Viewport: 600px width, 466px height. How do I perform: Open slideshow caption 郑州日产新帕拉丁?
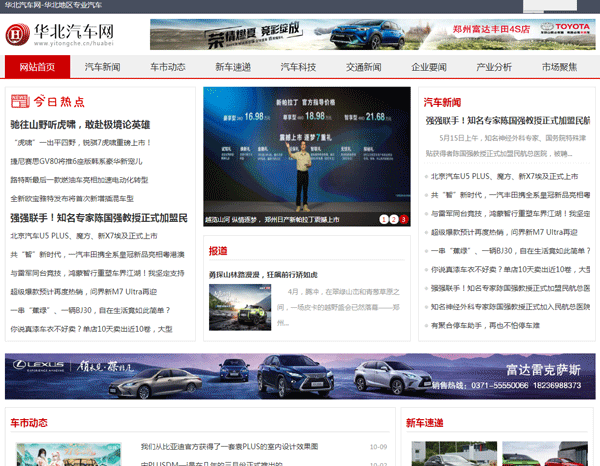(272, 220)
